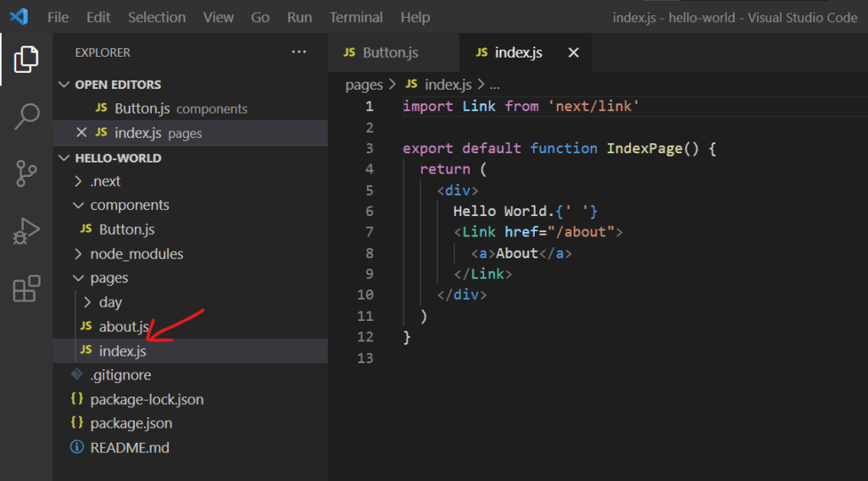Open the Source Control view icon
This screenshot has height=481, width=868.
[26, 174]
